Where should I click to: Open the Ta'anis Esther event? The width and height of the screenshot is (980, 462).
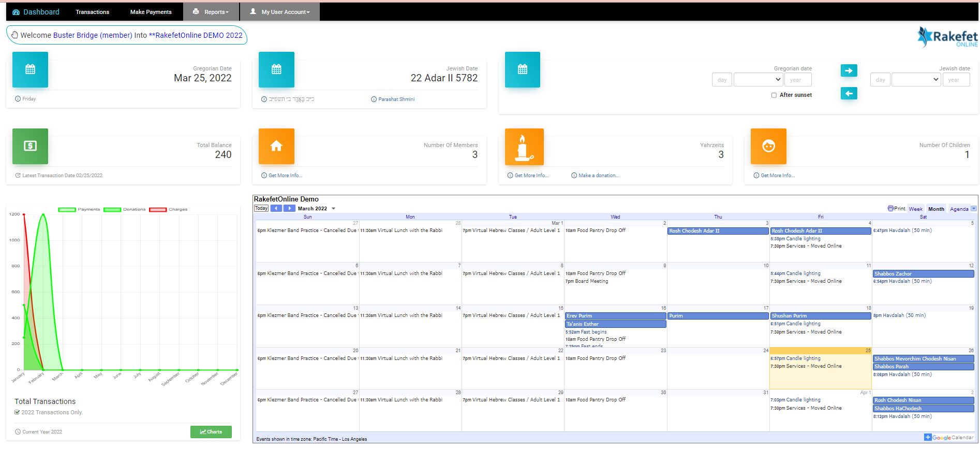point(615,324)
